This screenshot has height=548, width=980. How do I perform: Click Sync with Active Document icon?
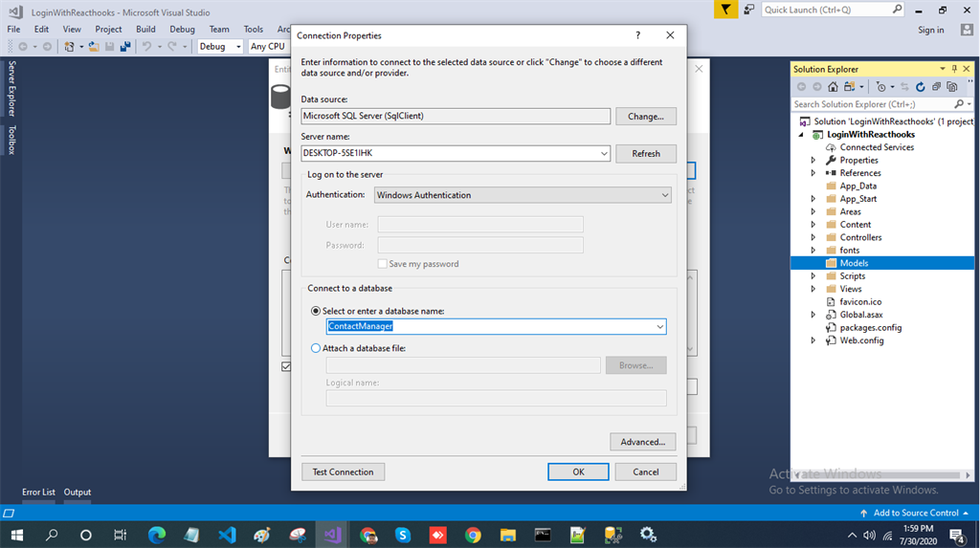905,87
